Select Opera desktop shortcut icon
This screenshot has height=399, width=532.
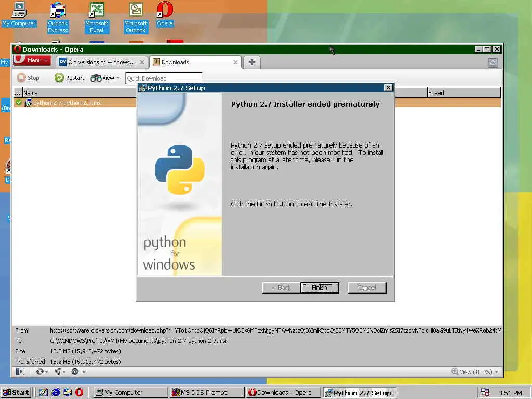pos(165,14)
